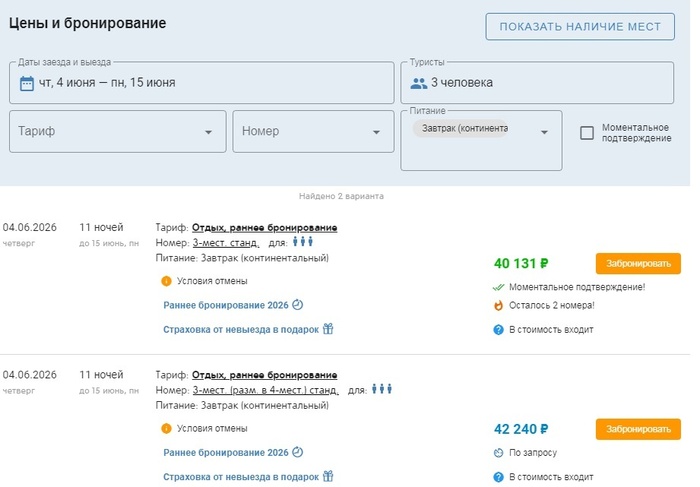The width and height of the screenshot is (700, 487).
Task: Click the blue question icon for first В стоимость входит
Action: [x=498, y=329]
